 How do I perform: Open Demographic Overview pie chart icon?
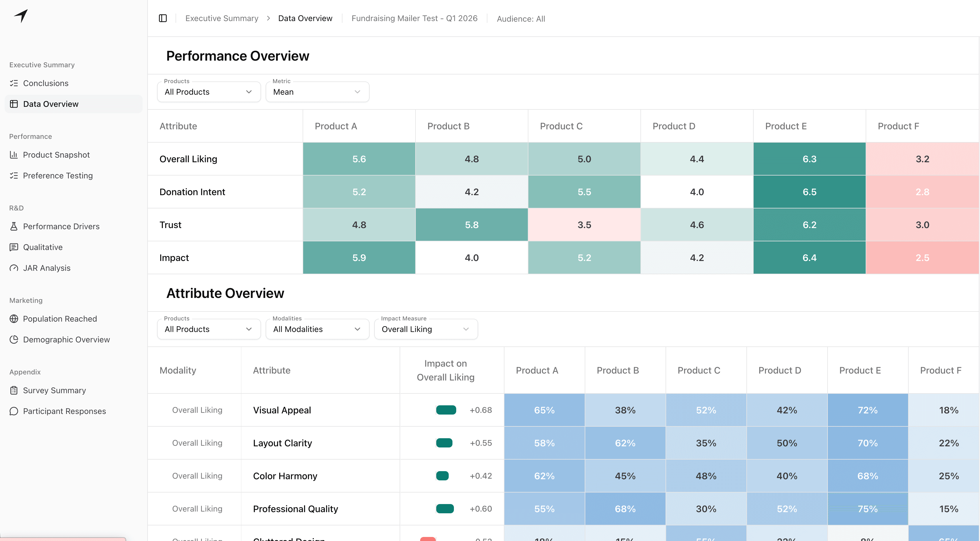click(14, 339)
